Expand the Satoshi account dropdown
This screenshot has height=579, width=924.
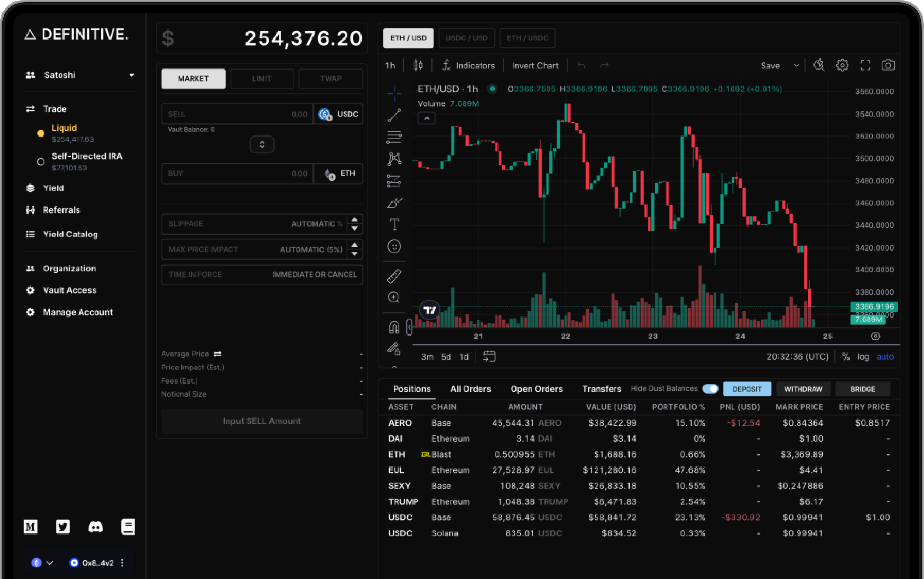pyautogui.click(x=132, y=75)
